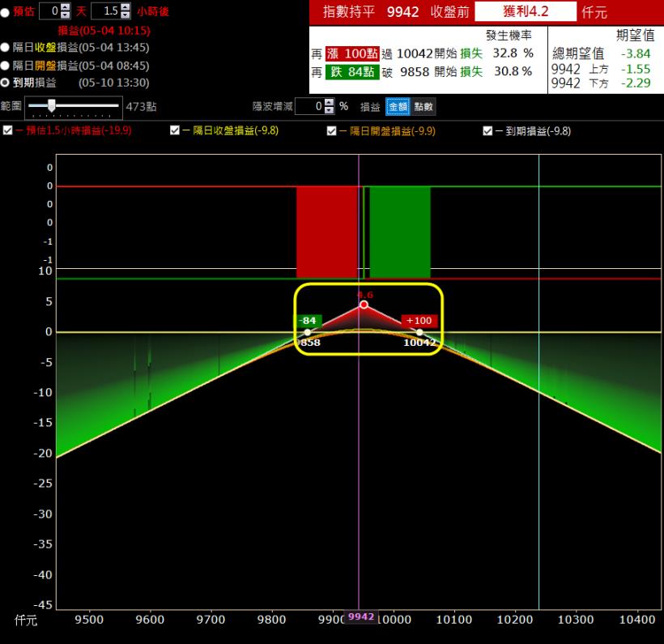Toggle 隔日開盤損益 orange line checkbox
This screenshot has width=664, height=644.
[x=331, y=130]
